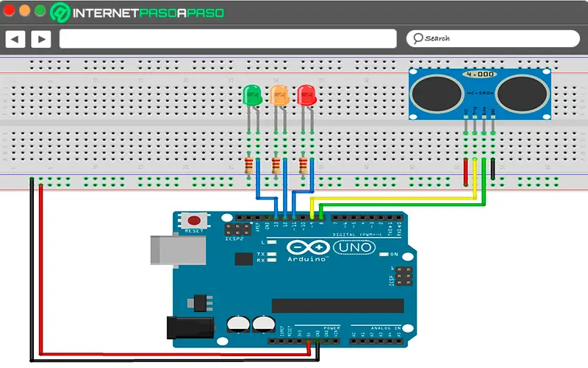Screen dimensions: 588x368
Task: Click the HC-SR04 sensor's left transducer
Action: click(x=437, y=93)
